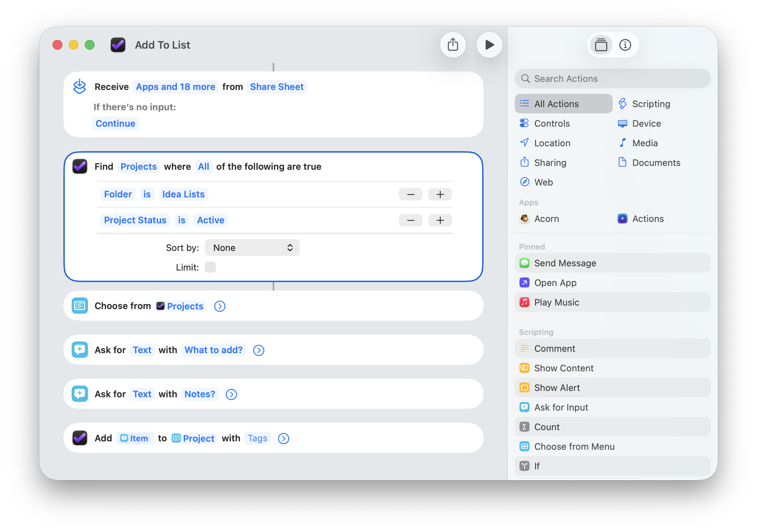
Task: Open shortcut details info icon
Action: click(x=625, y=45)
